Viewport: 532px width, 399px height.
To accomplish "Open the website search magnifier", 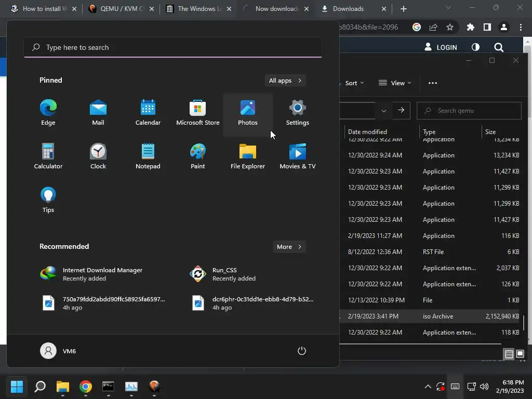I will point(498,47).
